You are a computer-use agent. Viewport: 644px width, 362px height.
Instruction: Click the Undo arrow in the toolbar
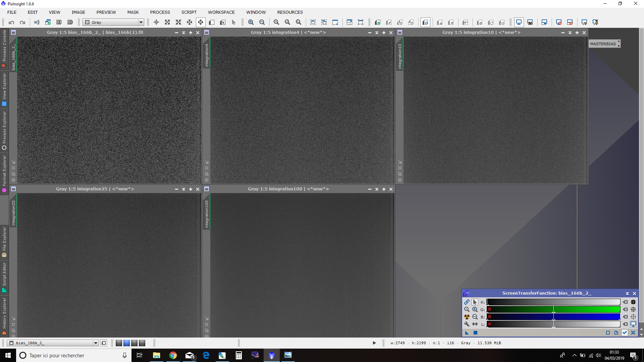(11, 22)
